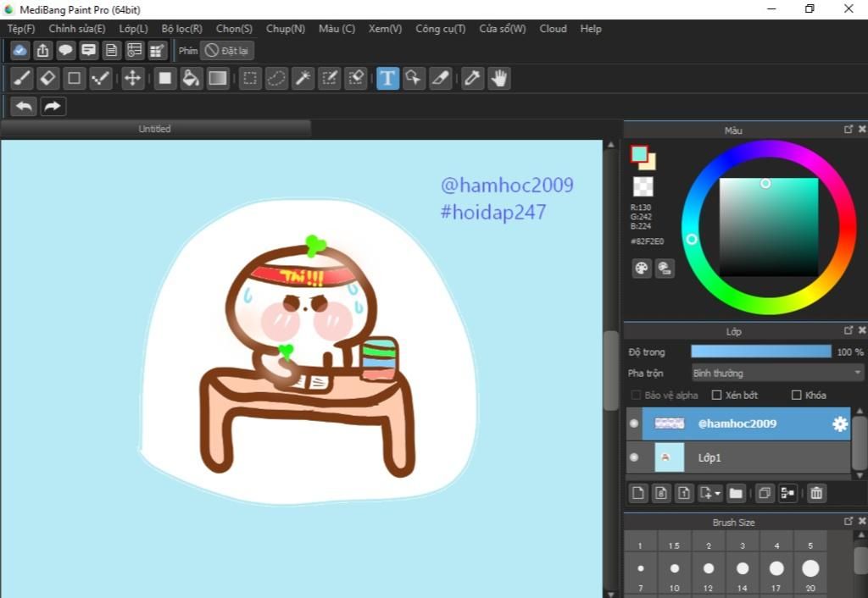This screenshot has width=868, height=598.
Task: Select brush size 20 preset
Action: pyautogui.click(x=810, y=568)
